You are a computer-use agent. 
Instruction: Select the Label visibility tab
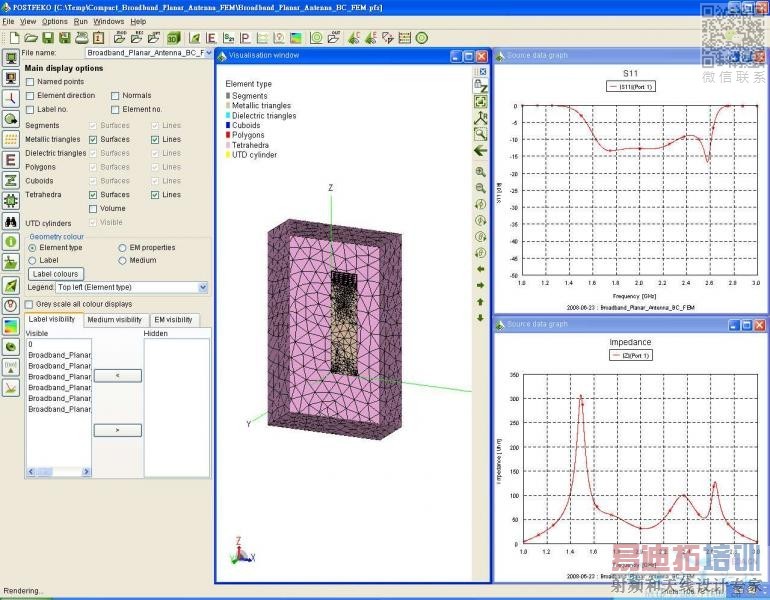click(52, 319)
